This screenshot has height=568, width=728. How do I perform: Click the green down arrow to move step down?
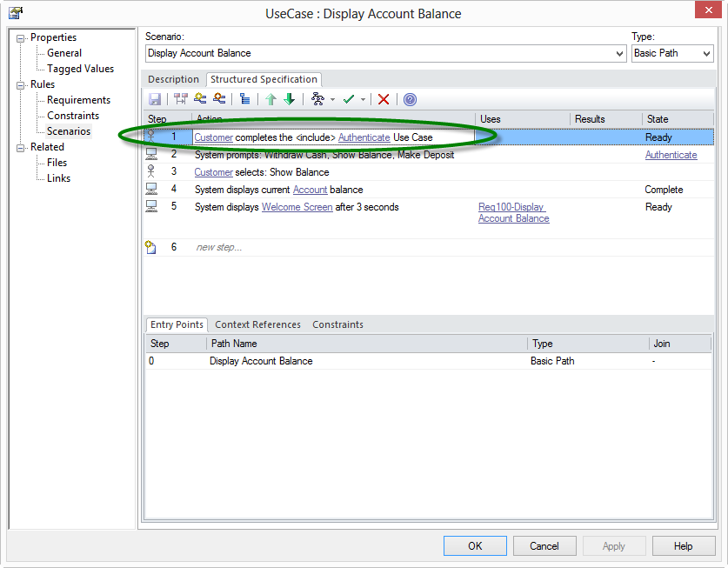tap(290, 99)
